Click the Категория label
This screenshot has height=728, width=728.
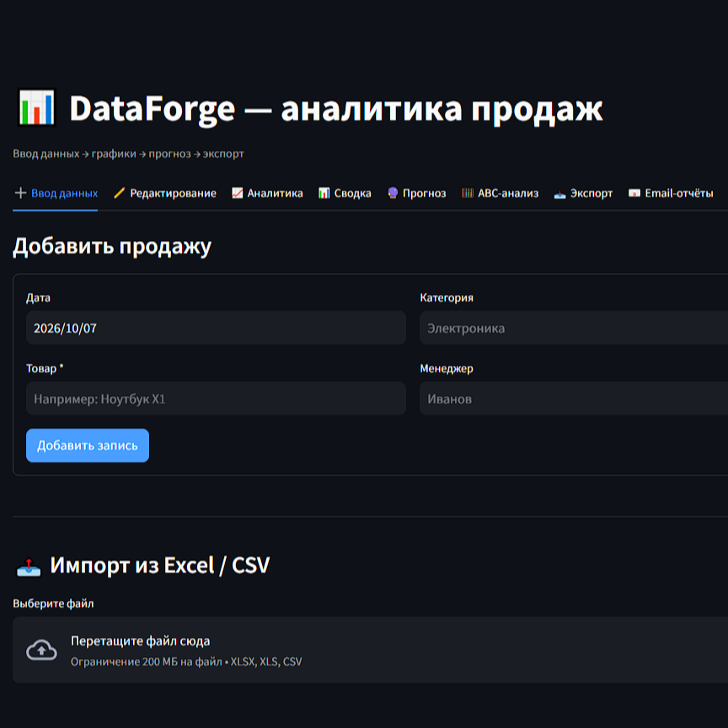pos(447,297)
